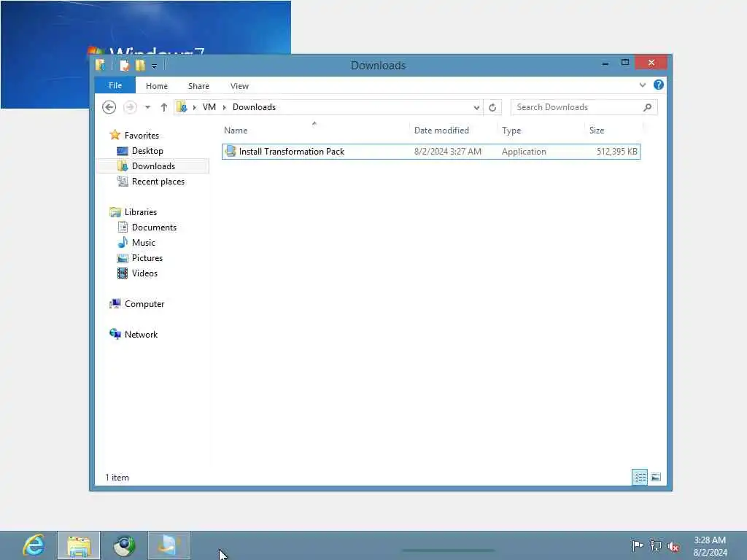Click the network tray icon

656,546
